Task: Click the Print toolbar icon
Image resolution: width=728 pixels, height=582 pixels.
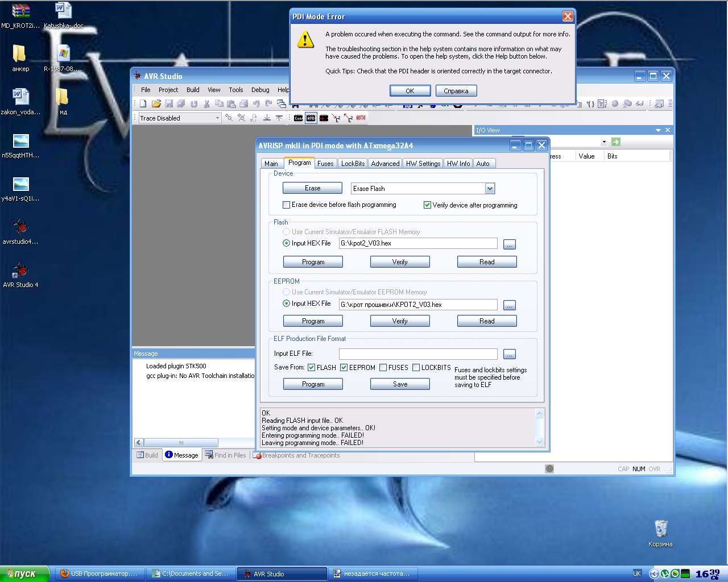Action: pyautogui.click(x=243, y=103)
